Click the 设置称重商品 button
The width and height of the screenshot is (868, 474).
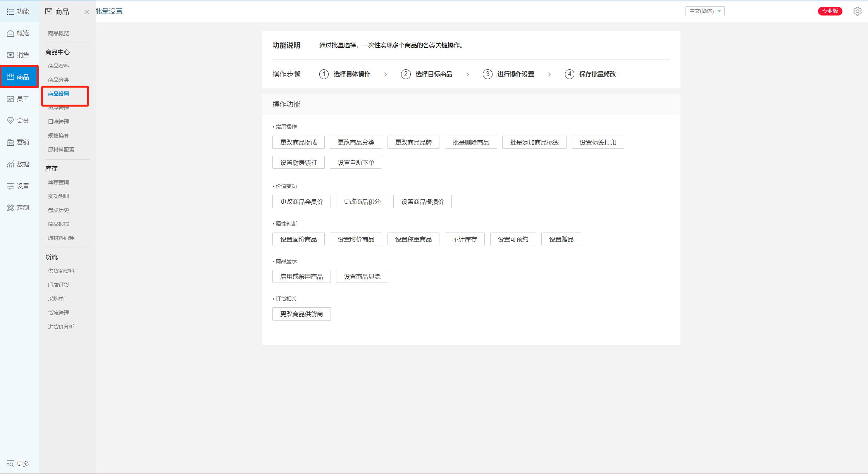click(x=413, y=239)
